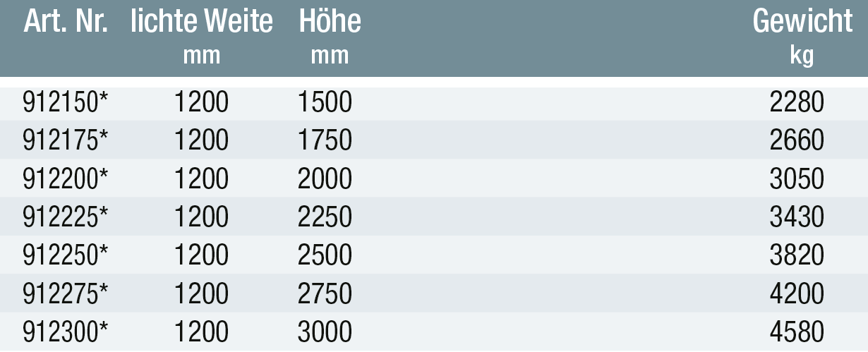
Task: Choose article number 912225*
Action: [x=66, y=217]
